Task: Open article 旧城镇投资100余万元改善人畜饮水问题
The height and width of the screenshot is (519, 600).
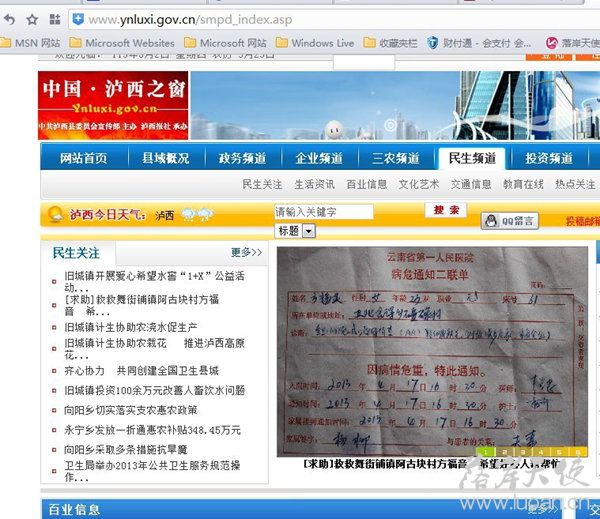Action: tap(154, 390)
